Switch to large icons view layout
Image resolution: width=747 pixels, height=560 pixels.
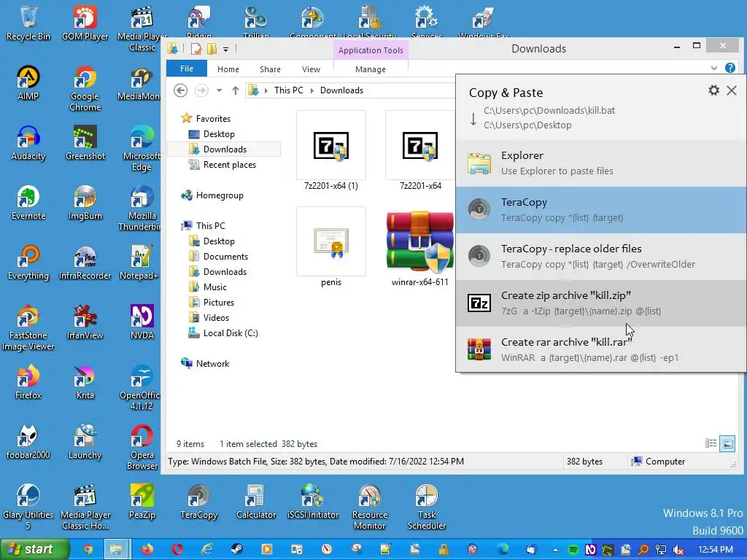(727, 443)
